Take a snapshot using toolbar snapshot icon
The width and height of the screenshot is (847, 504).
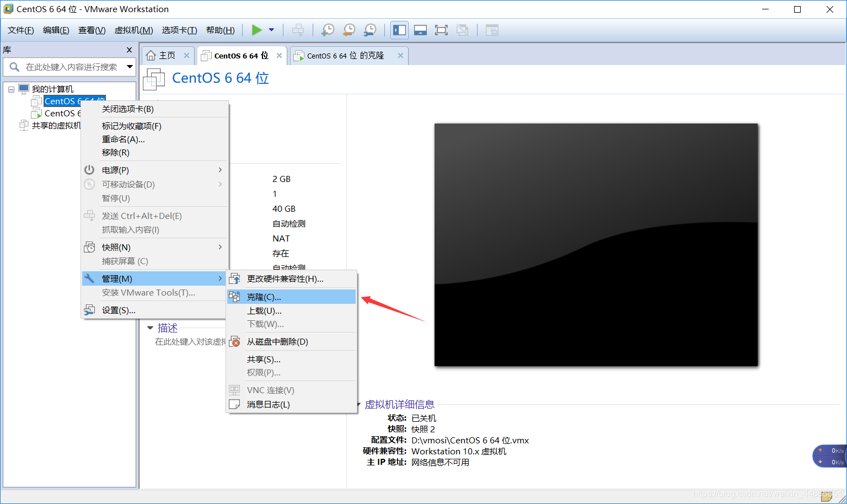(x=328, y=30)
